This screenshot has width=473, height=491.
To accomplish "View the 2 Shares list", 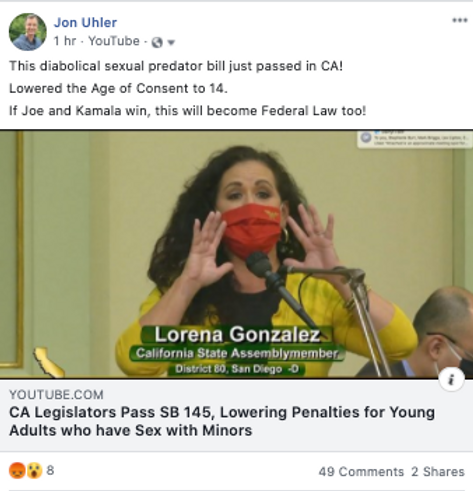I will tap(438, 472).
